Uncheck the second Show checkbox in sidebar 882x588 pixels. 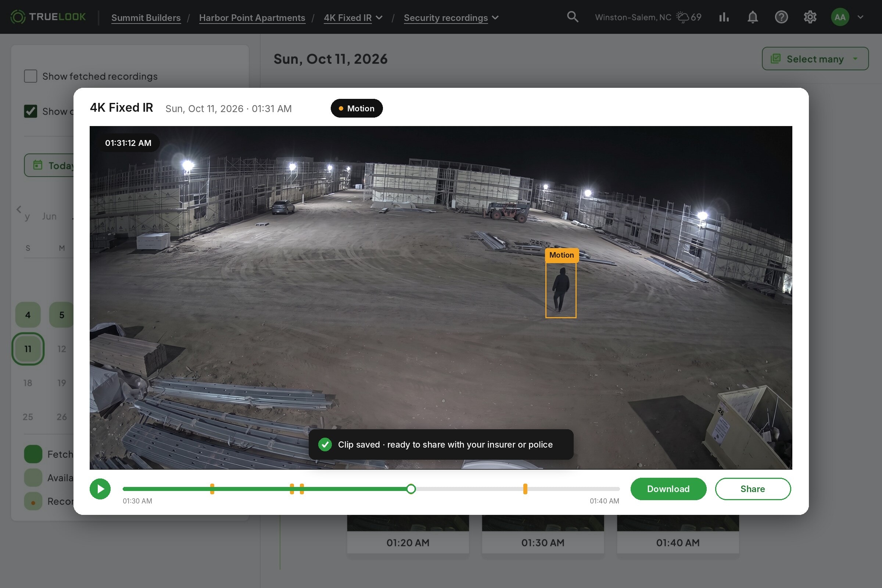[x=31, y=111]
